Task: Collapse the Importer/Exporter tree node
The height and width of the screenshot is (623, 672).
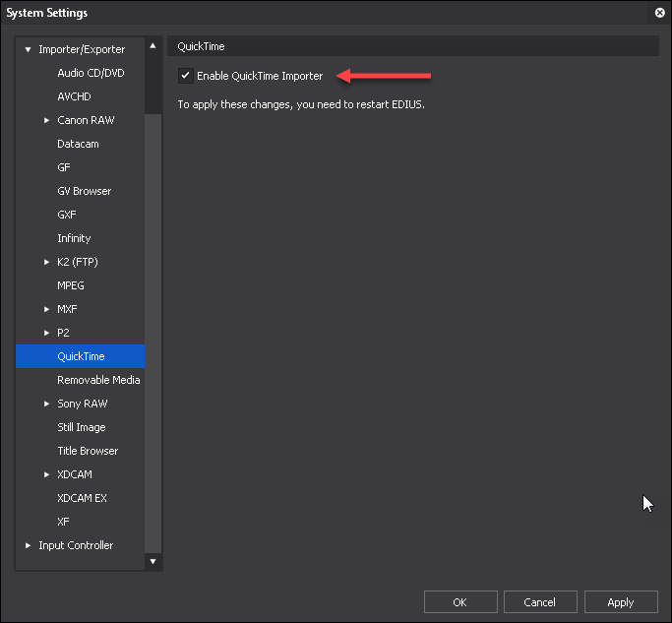Action: [29, 50]
